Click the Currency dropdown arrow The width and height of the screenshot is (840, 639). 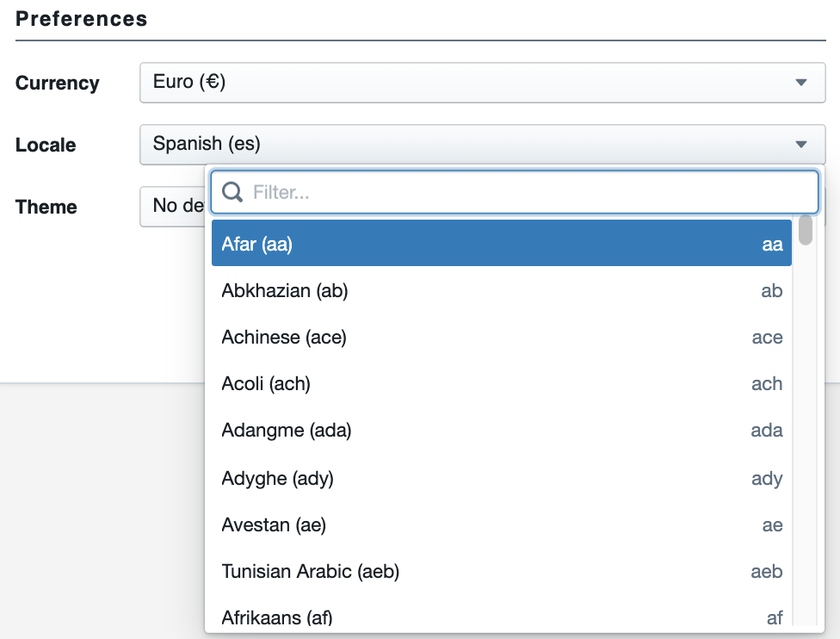[801, 83]
